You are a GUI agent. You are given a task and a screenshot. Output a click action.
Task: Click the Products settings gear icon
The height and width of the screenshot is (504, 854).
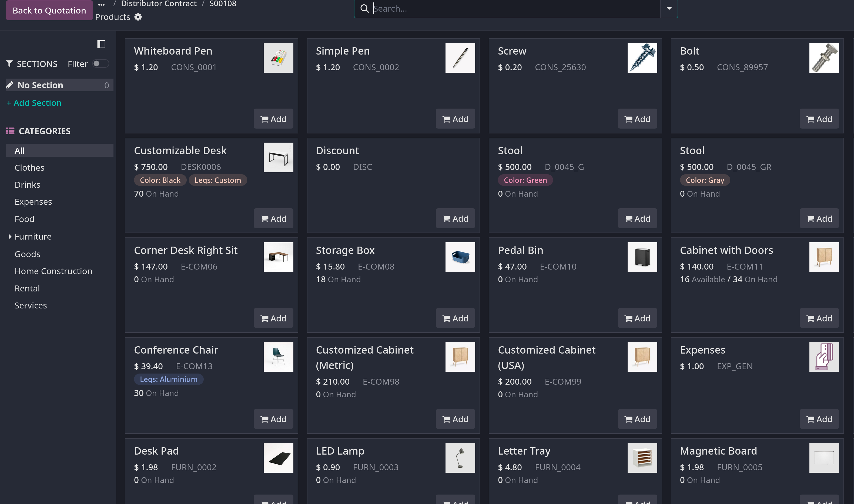pos(138,17)
